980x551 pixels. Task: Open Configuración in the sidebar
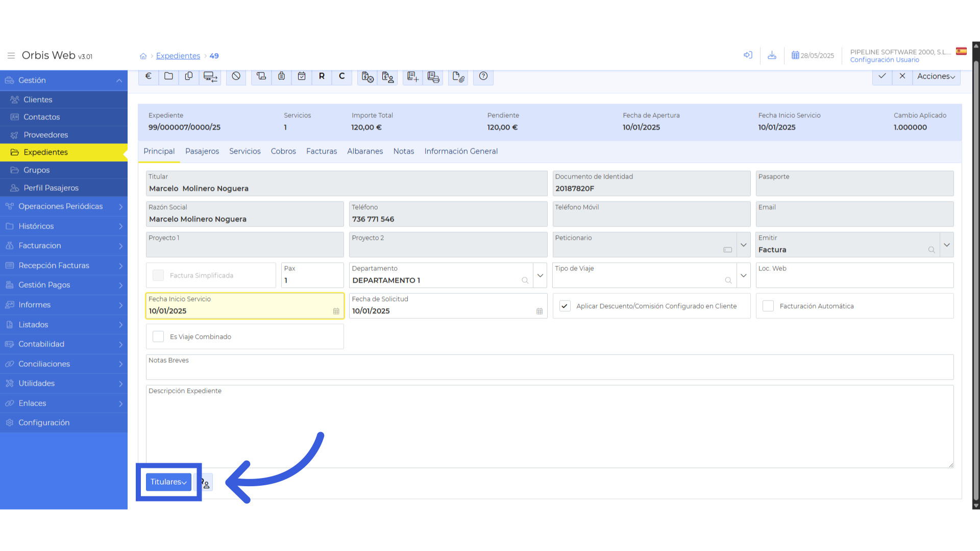(64, 423)
